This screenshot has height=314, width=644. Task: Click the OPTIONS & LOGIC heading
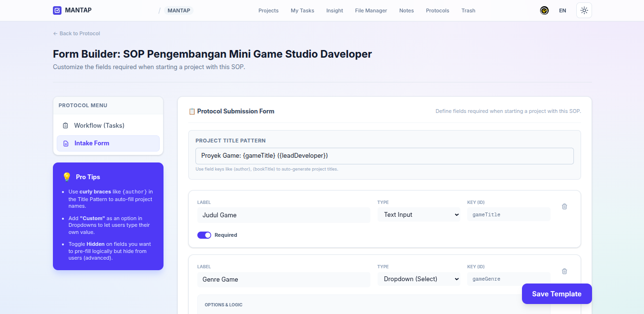click(224, 305)
